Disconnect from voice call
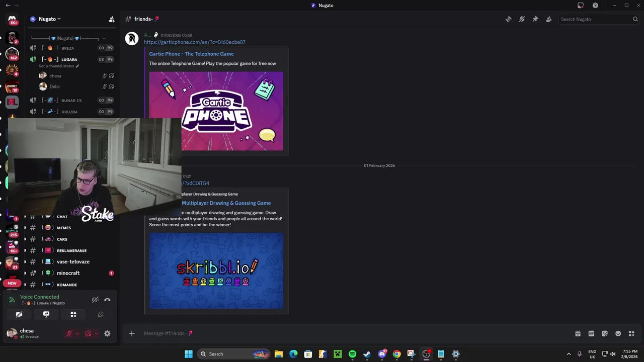This screenshot has width=644, height=362. pos(107,300)
